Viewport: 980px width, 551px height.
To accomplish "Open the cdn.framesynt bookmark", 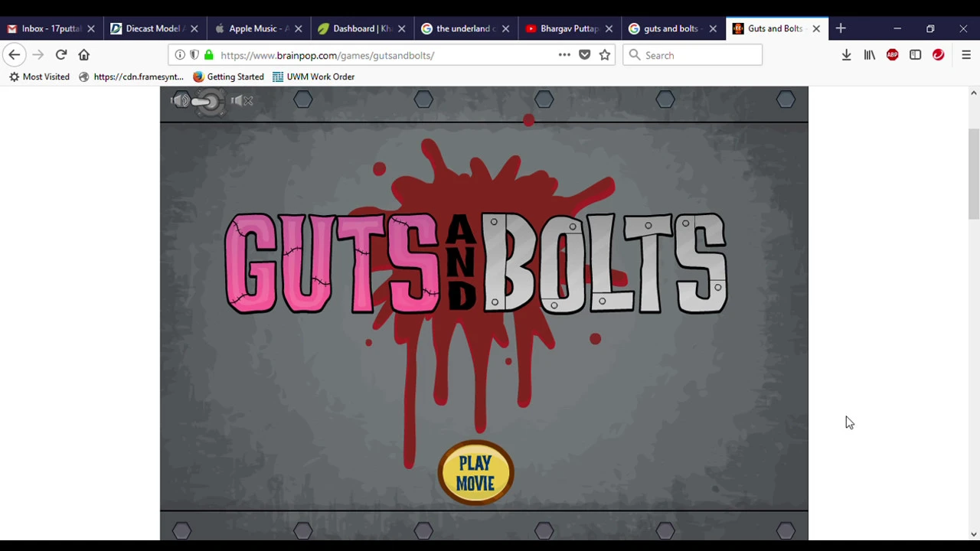I will [132, 77].
